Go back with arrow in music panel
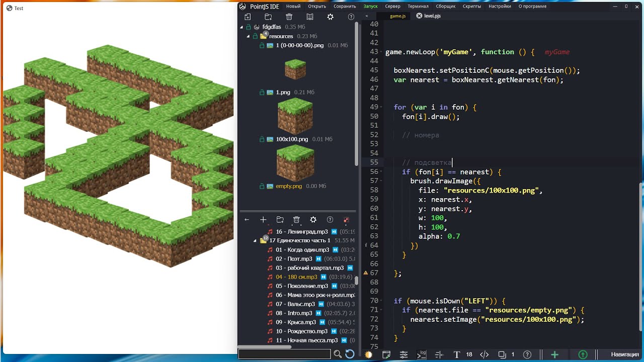Image resolution: width=644 pixels, height=362 pixels. point(247,220)
